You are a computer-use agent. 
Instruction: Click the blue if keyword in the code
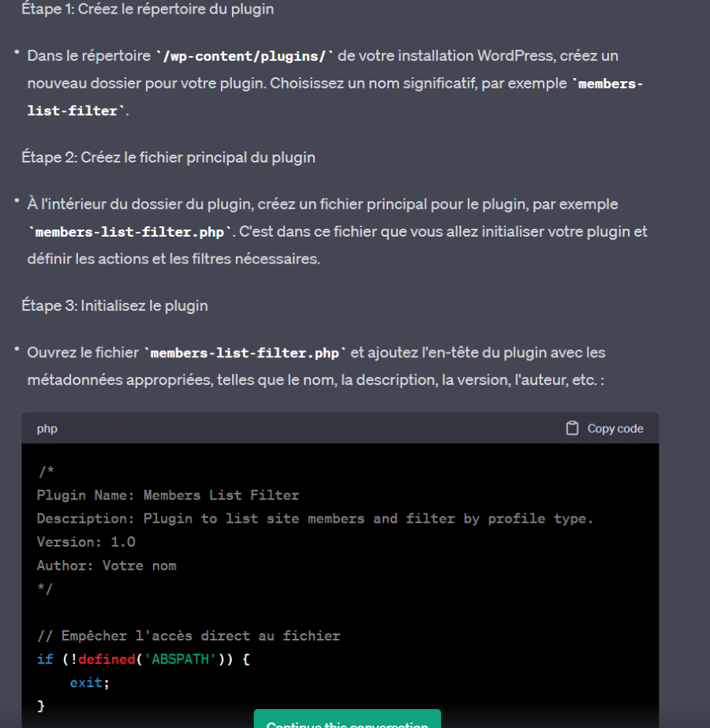tap(45, 659)
